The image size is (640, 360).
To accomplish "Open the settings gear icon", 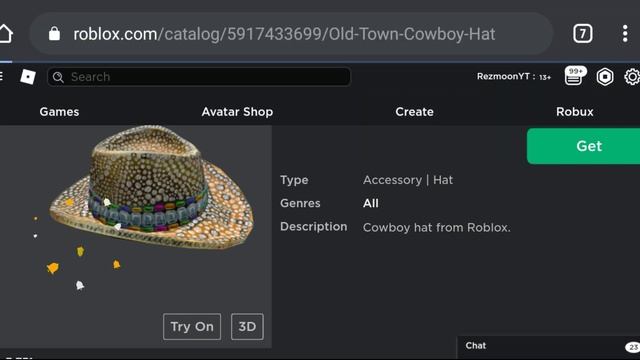I will tap(632, 76).
